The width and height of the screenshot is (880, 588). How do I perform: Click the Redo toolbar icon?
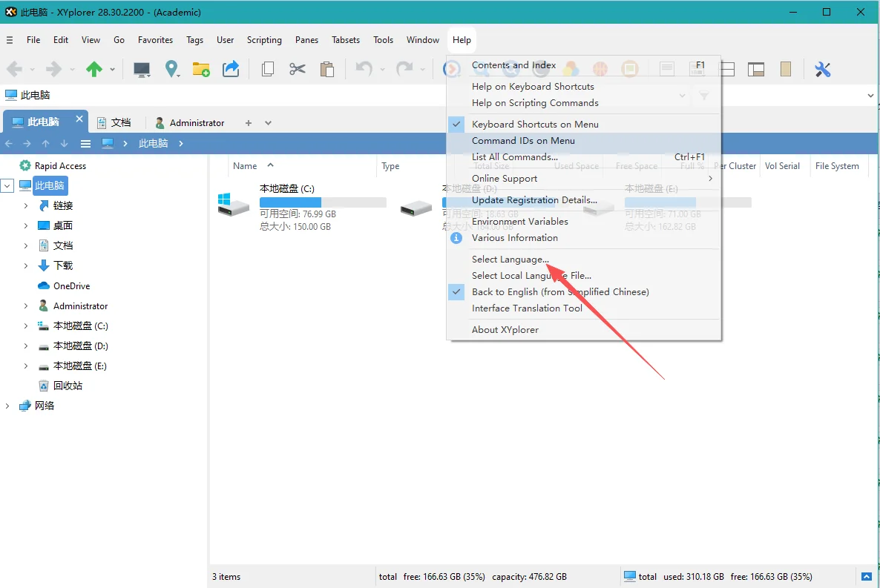point(404,69)
